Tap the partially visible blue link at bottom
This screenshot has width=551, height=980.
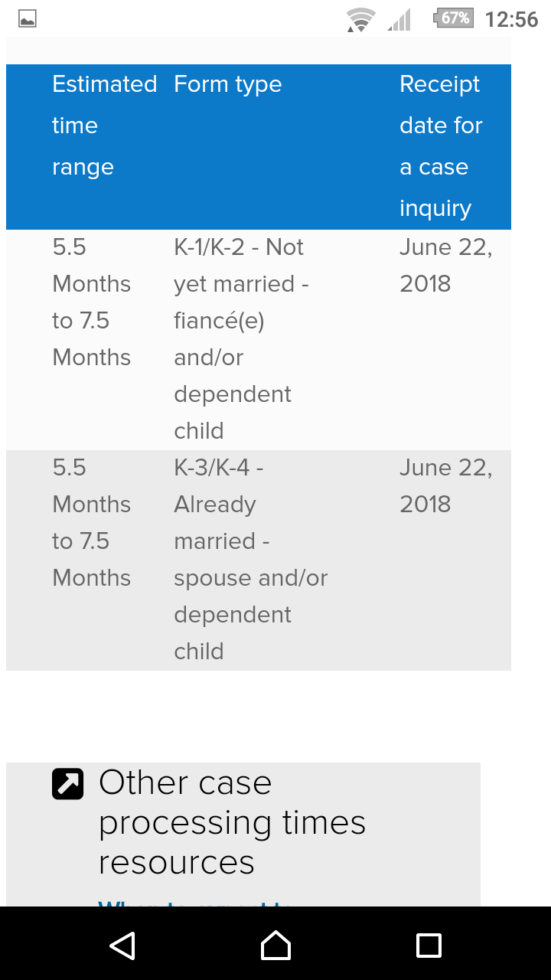coord(195,902)
